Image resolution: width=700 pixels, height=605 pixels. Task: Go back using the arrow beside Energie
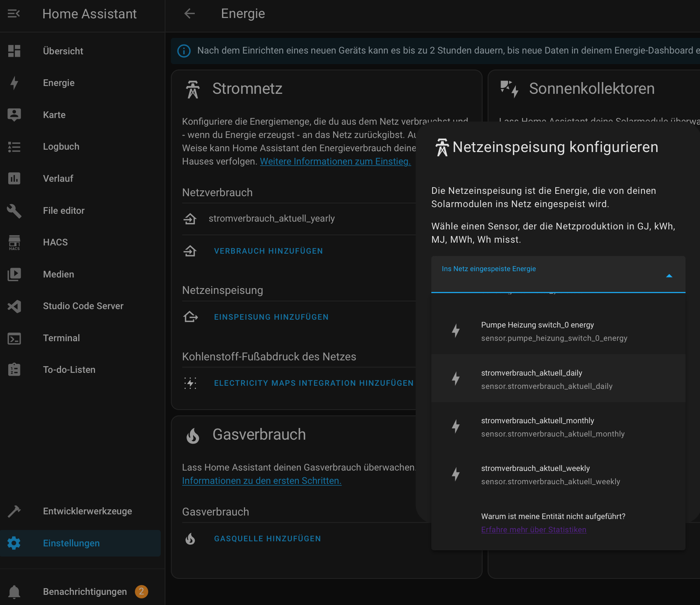tap(190, 14)
